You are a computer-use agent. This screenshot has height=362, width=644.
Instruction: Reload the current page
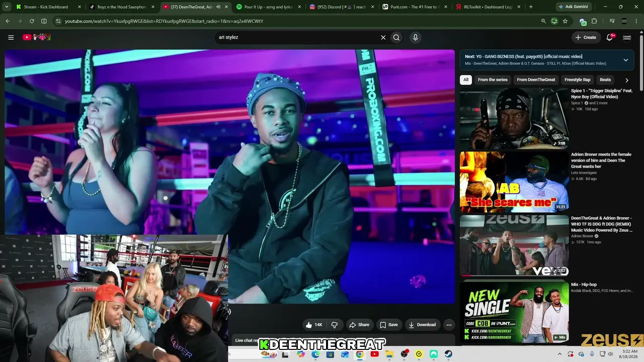pos(32,21)
